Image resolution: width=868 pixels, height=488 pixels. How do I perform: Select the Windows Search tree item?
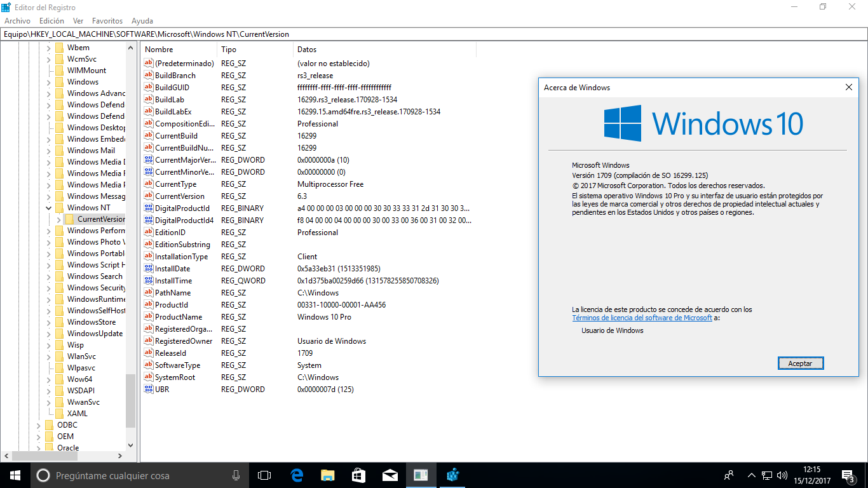click(95, 276)
